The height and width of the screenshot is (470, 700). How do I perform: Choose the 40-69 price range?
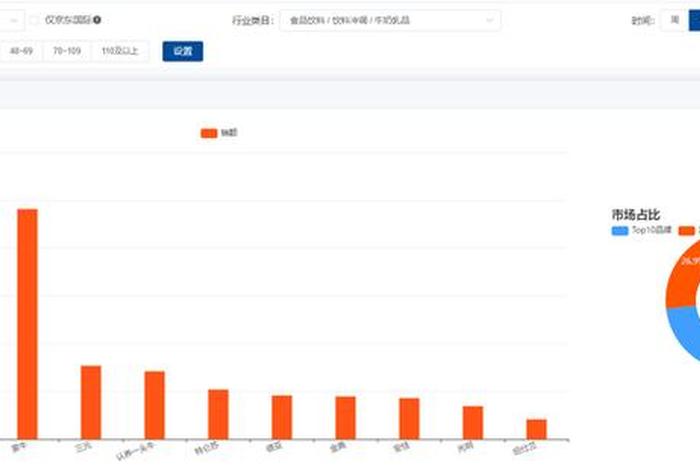[20, 51]
